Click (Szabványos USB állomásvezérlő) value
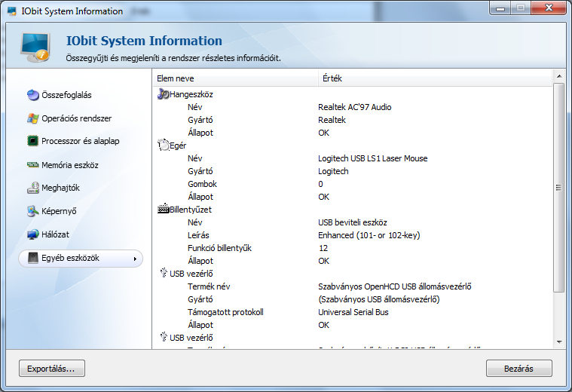 pos(378,299)
